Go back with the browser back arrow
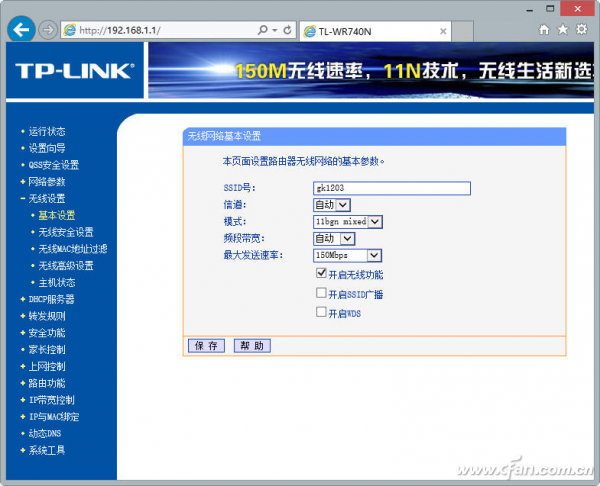Viewport: 600px width, 486px height. pos(21,29)
